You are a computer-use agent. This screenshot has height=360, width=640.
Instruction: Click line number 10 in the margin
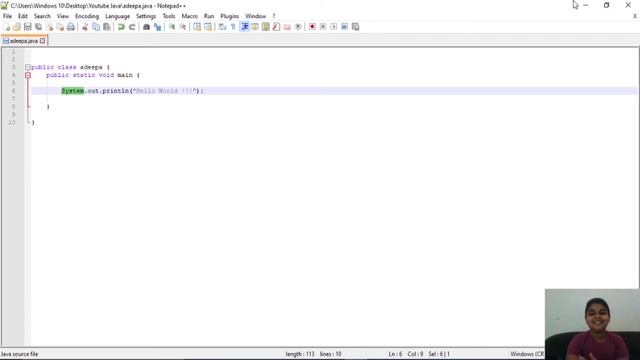click(12, 122)
